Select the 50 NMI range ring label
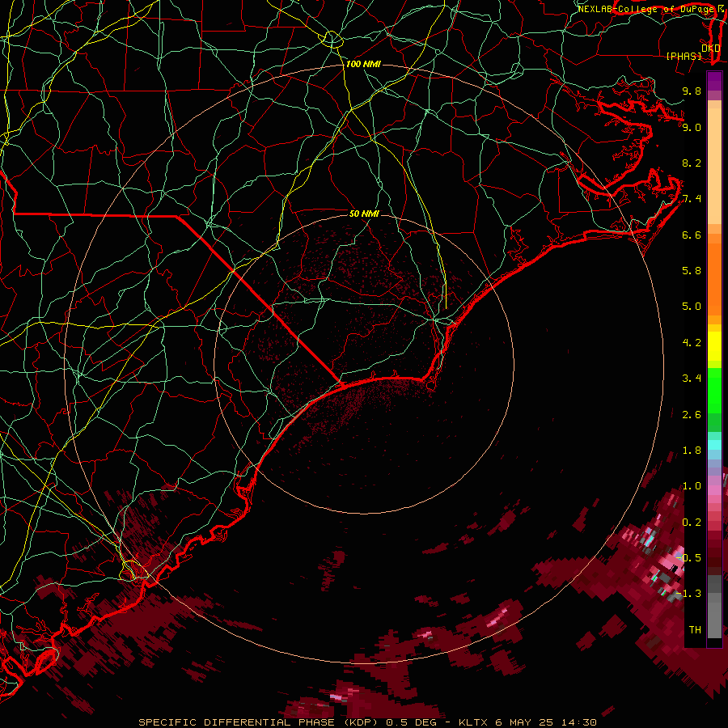Viewport: 728px width, 728px height. 364,214
